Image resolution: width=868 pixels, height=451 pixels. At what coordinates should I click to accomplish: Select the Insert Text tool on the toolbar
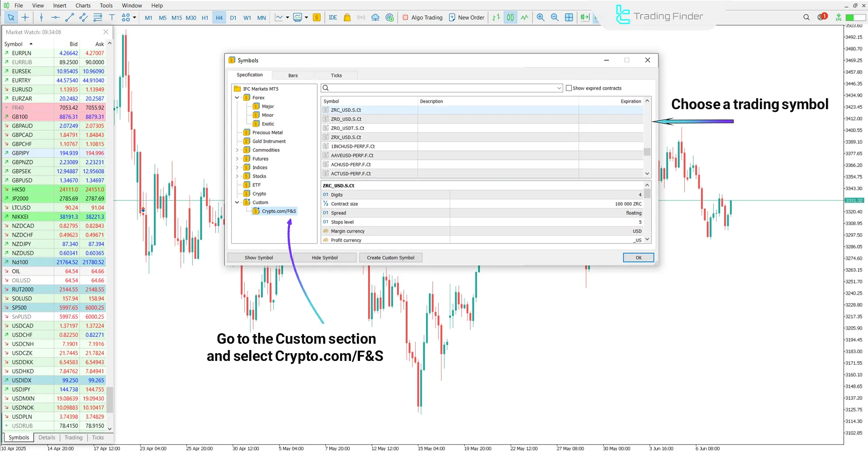[112, 17]
